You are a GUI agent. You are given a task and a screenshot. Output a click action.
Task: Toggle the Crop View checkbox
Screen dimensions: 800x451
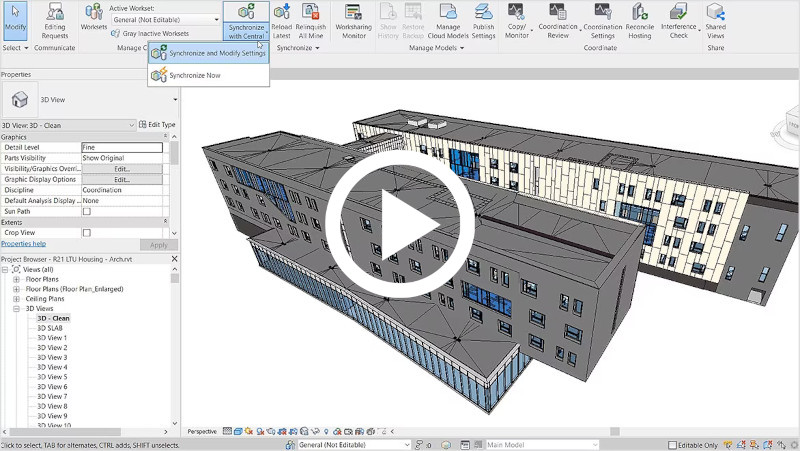[87, 233]
